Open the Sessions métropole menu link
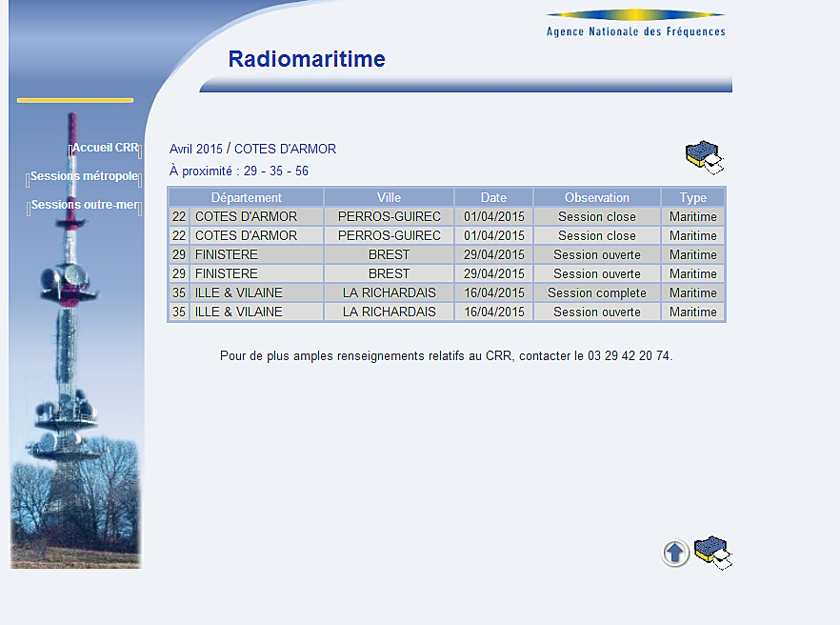 [84, 176]
